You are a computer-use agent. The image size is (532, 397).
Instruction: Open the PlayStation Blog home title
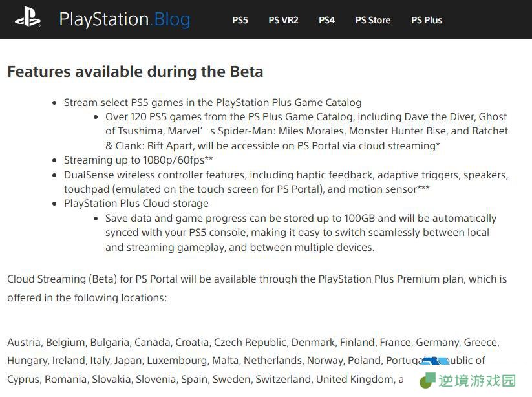point(125,19)
